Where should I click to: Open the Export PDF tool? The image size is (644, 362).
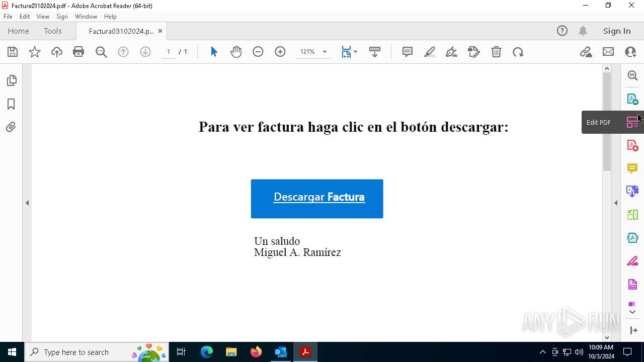[632, 99]
